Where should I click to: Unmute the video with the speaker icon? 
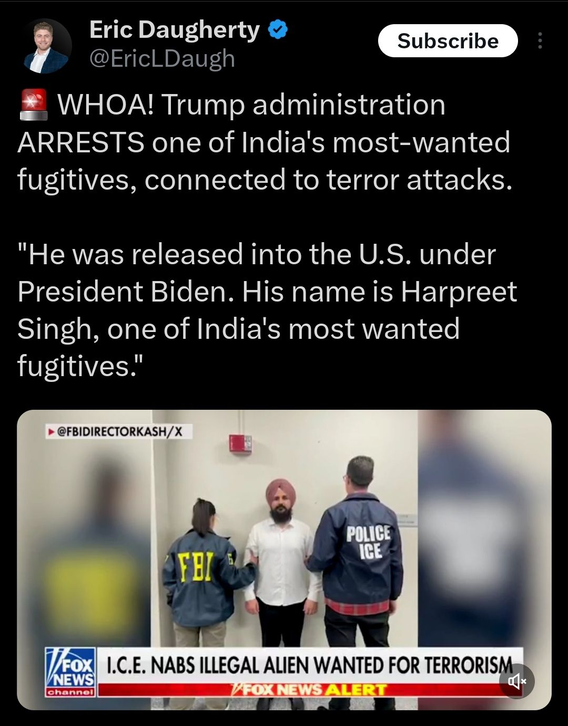point(517,681)
